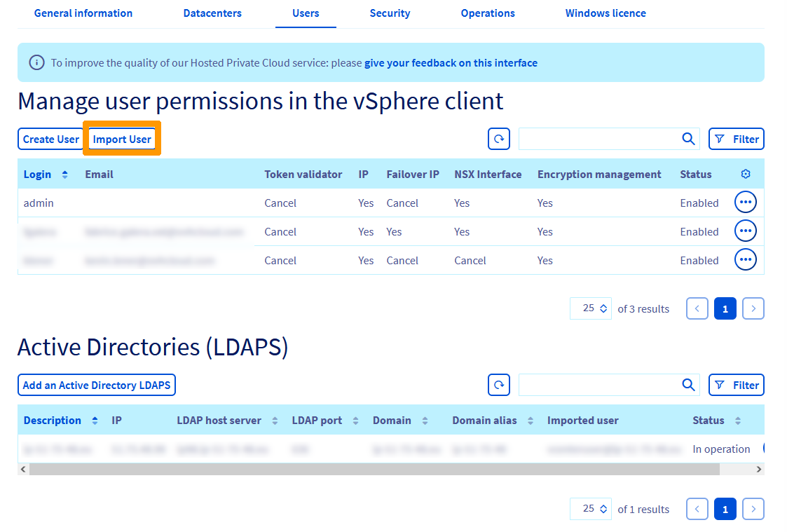The image size is (787, 532).
Task: Open the Operations tab
Action: tap(488, 13)
